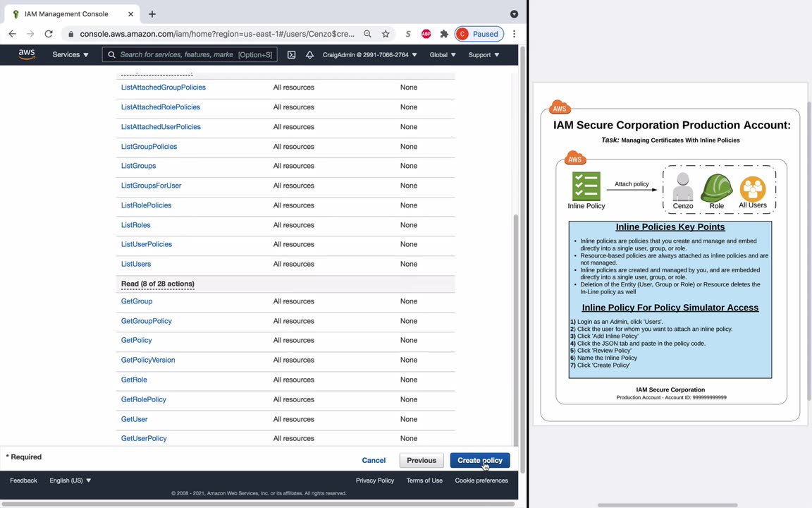
Task: Click the ListAttachedUserPolicies action link
Action: pos(161,126)
